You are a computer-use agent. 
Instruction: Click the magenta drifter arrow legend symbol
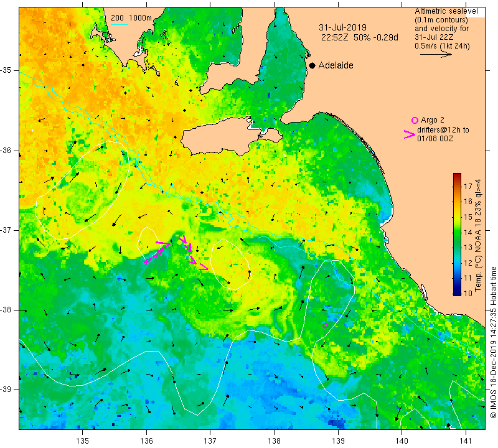[x=410, y=134]
